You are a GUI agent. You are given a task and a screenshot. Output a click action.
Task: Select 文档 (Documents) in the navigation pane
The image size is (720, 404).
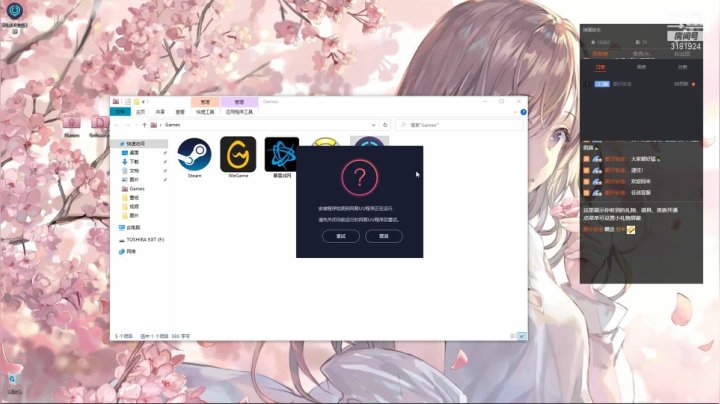click(x=134, y=171)
